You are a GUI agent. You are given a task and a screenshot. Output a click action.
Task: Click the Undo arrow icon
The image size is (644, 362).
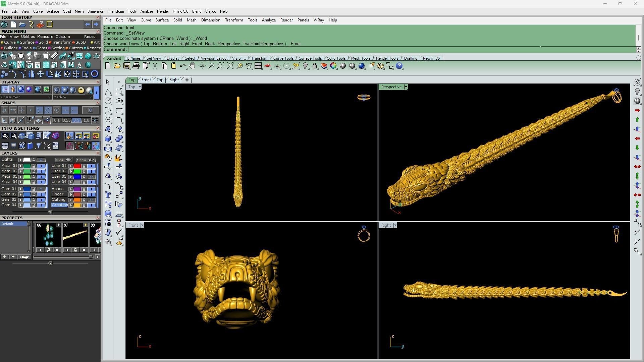(183, 66)
